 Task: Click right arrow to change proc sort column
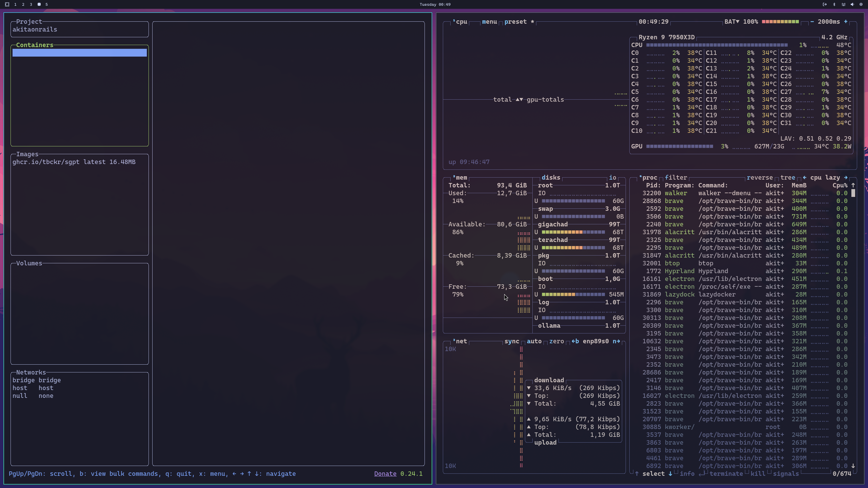pos(846,178)
